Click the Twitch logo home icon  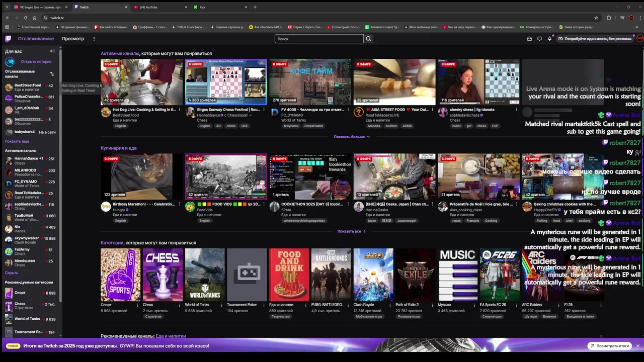[x=8, y=39]
